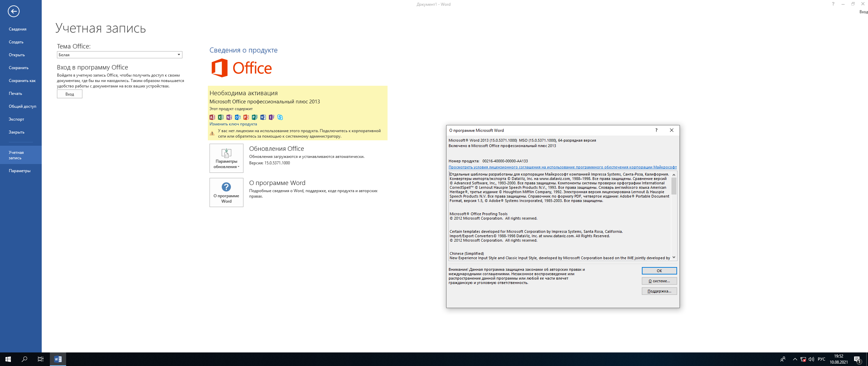Click the scroll up arrow in credits box

[674, 175]
